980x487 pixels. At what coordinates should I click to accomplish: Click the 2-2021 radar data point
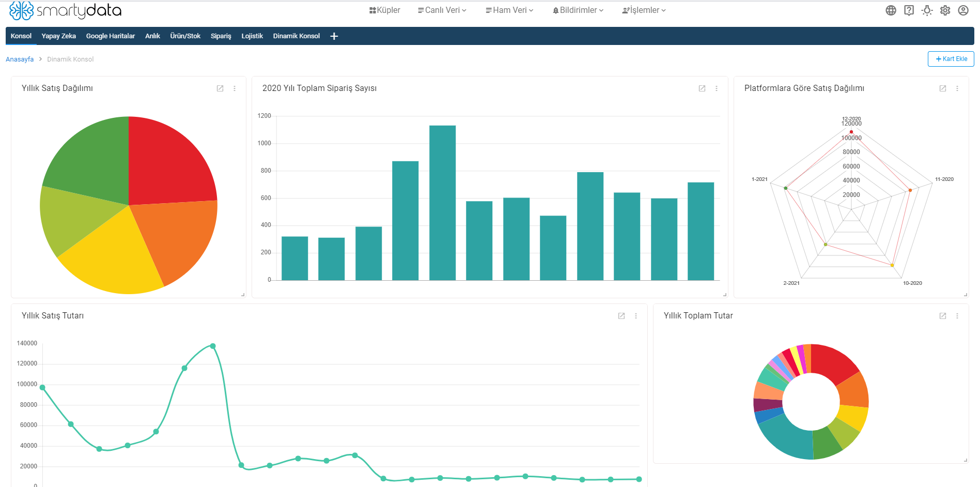click(826, 245)
